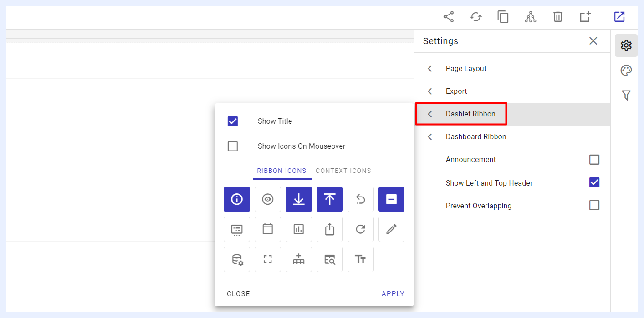The height and width of the screenshot is (318, 644).
Task: Toggle the calendar ribbon icon
Action: click(268, 229)
